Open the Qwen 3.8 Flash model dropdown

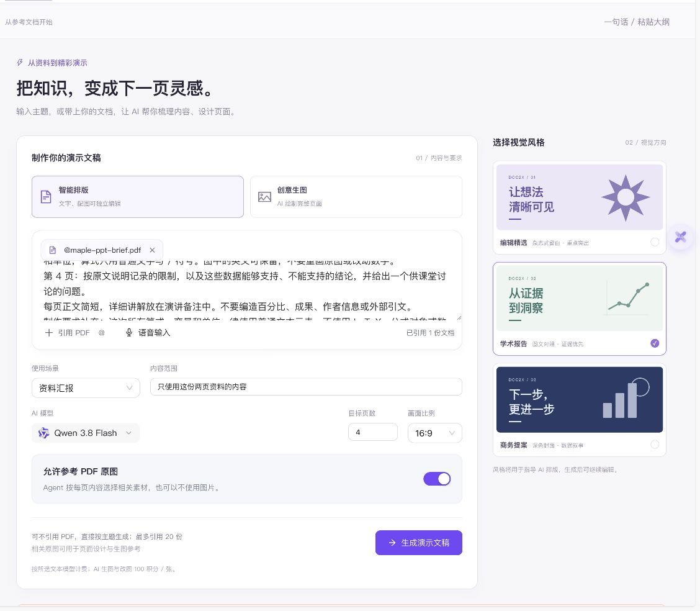pos(86,433)
